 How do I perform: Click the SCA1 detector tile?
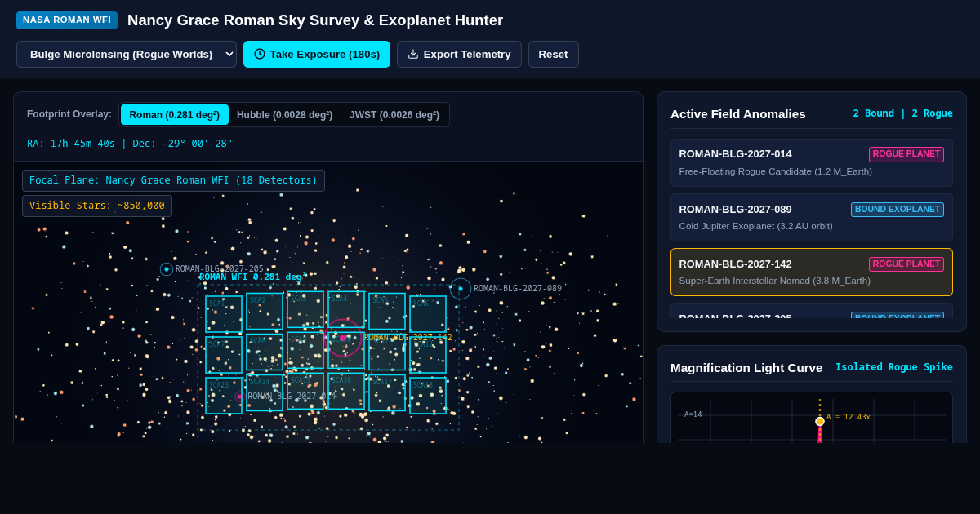pos(224,314)
